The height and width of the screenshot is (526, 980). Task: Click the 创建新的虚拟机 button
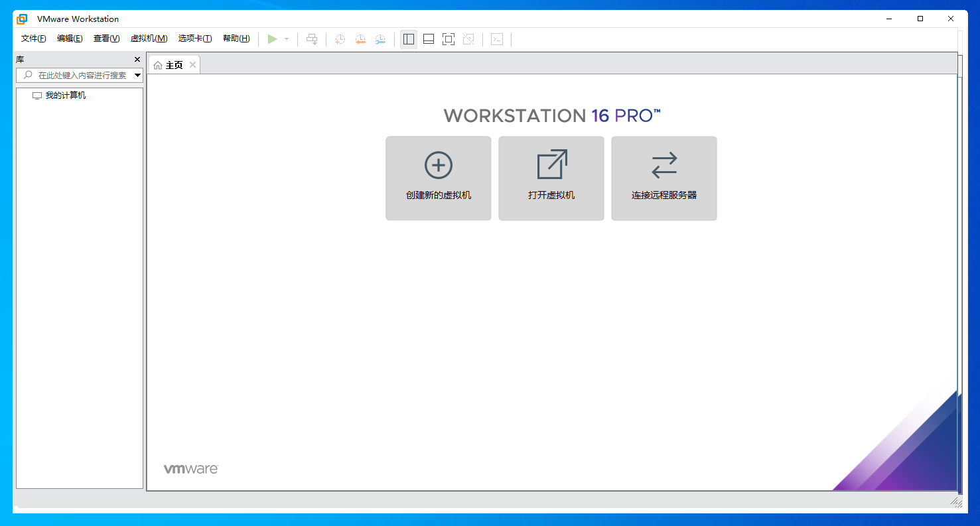click(x=439, y=178)
